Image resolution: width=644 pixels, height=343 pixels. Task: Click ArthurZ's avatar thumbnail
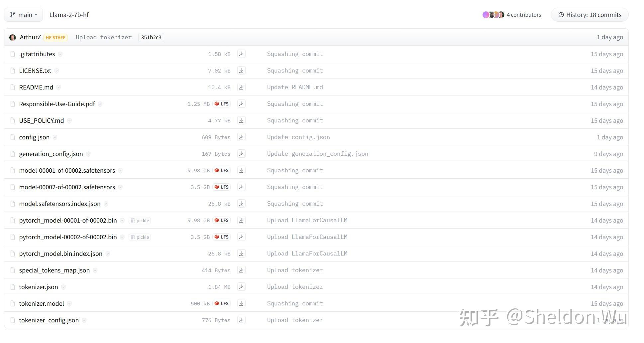pos(13,37)
